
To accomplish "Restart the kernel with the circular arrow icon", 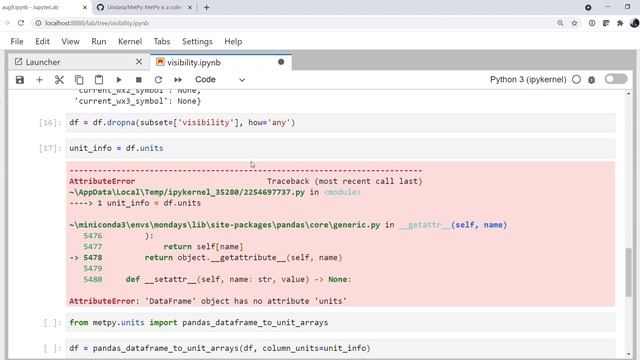I will point(158,80).
